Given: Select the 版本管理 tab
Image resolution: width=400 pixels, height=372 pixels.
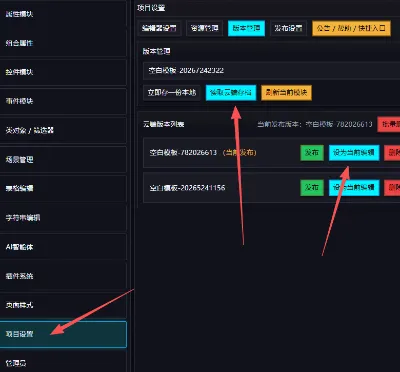Looking at the screenshot, I should coord(246,28).
